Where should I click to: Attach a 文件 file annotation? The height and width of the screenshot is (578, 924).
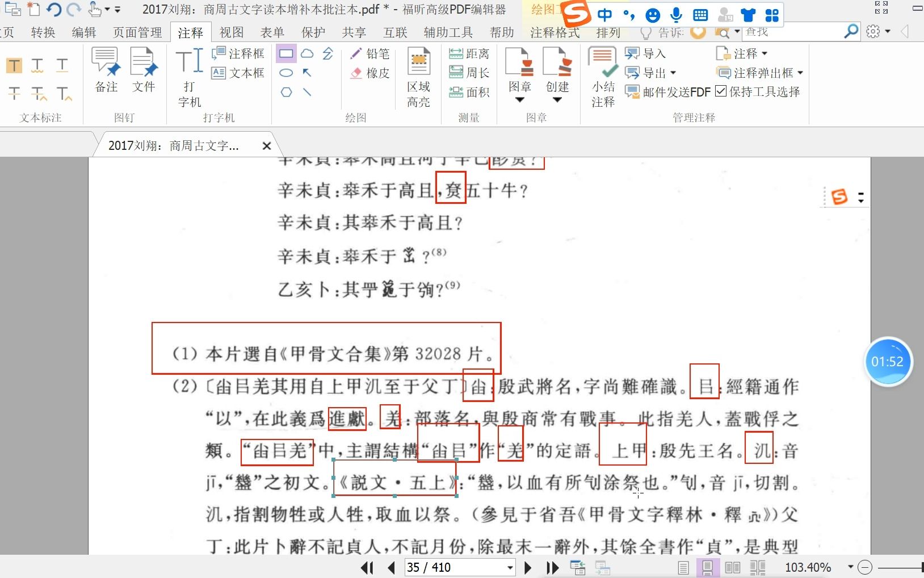tap(144, 70)
